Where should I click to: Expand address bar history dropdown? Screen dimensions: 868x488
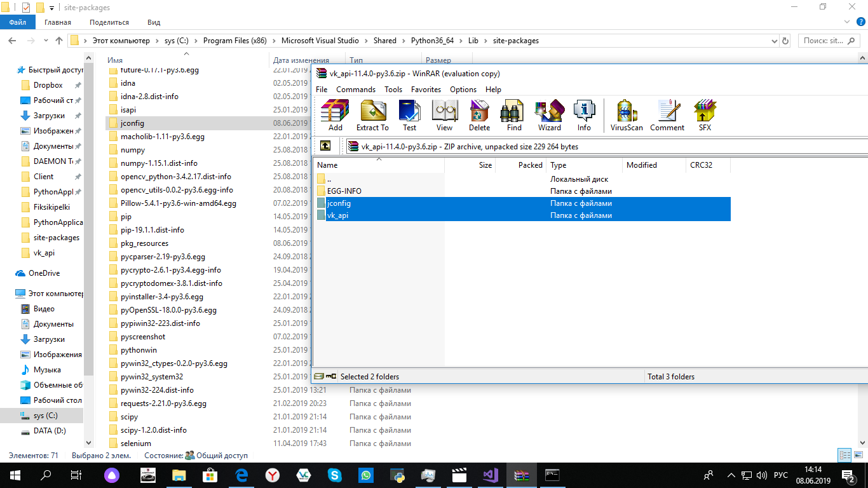773,41
